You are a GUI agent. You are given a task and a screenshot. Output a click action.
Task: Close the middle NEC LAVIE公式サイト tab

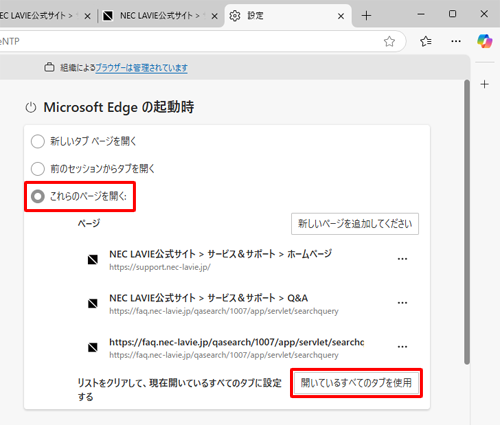(215, 16)
